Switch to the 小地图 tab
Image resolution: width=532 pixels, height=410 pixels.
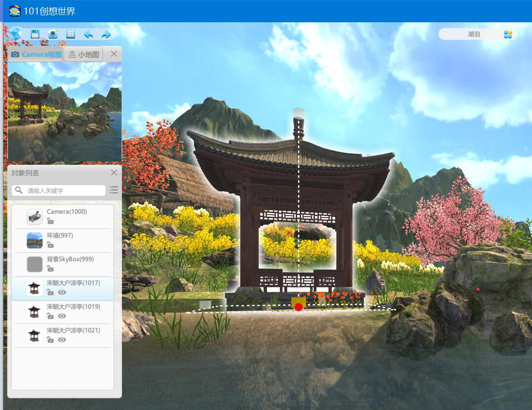[84, 54]
